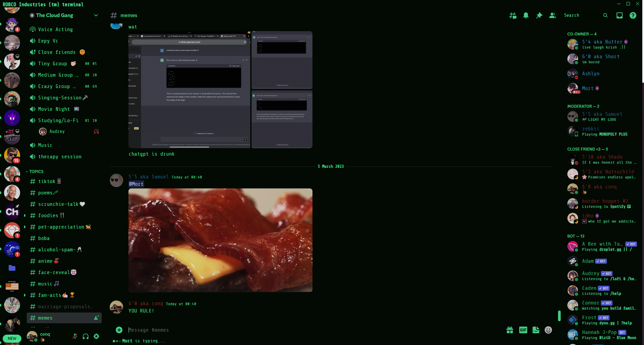This screenshot has width=644, height=345.
Task: Open the GIF picker
Action: (523, 330)
